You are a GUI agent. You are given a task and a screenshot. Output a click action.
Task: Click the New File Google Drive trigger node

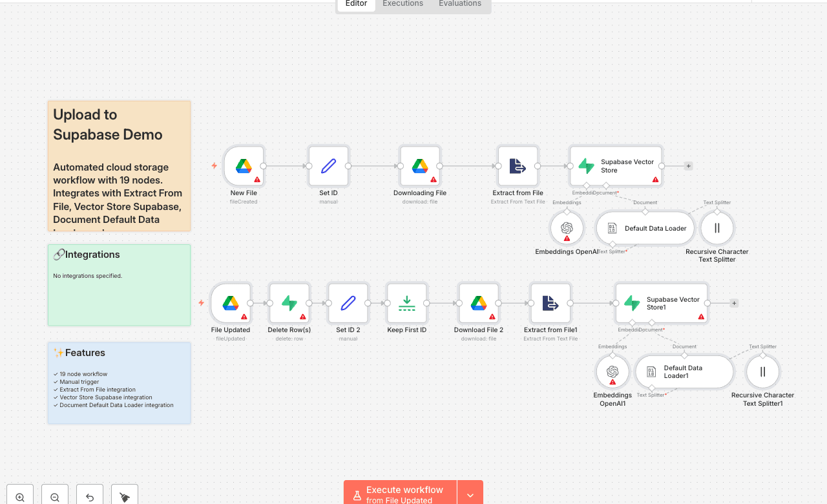(x=244, y=166)
